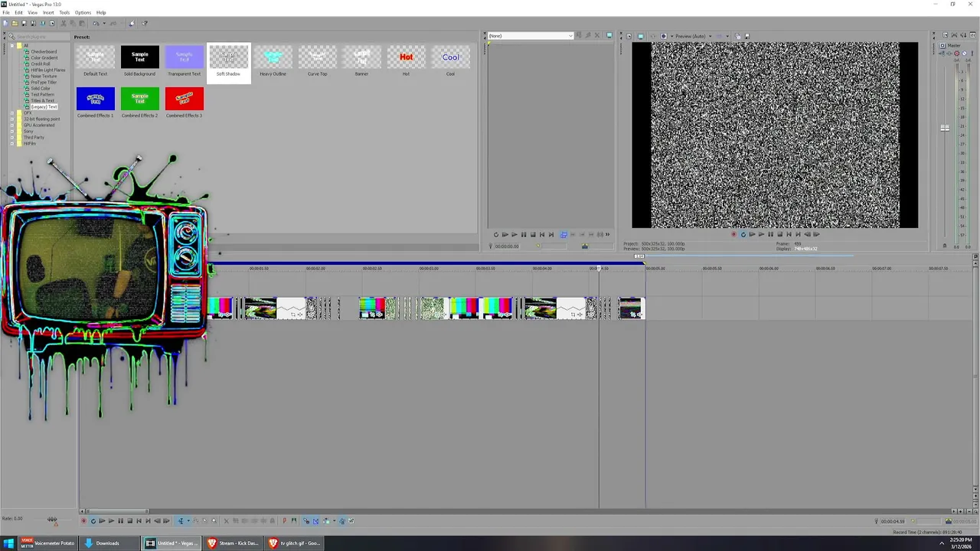This screenshot has height=551, width=980.
Task: Expand the 32-bit floating point folder
Action: click(x=12, y=119)
